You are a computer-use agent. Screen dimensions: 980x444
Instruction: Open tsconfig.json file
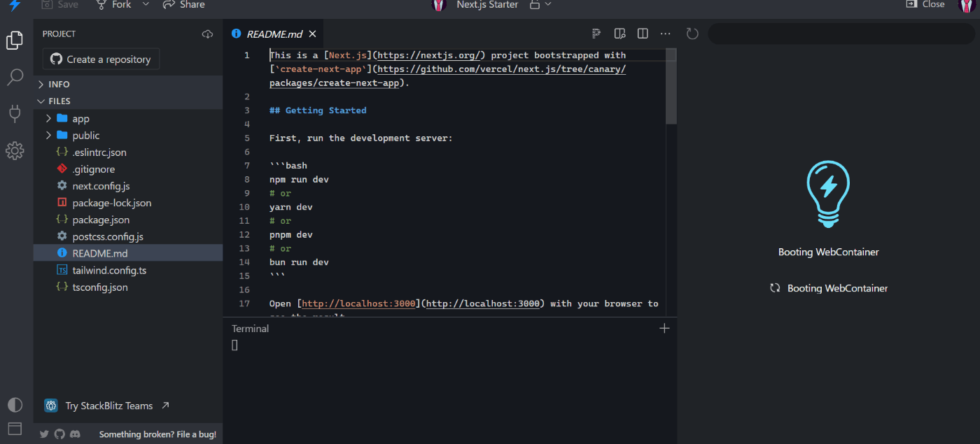[x=128, y=287]
